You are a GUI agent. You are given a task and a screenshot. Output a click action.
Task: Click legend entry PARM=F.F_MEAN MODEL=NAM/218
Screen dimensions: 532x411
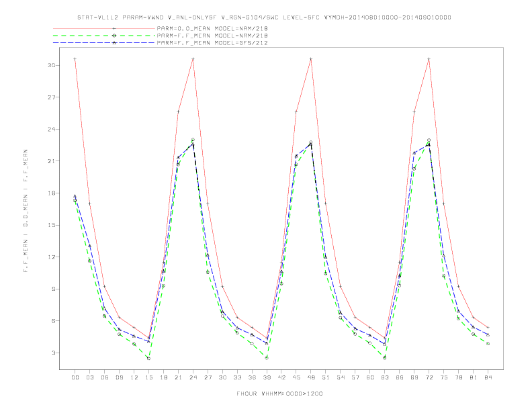point(212,36)
